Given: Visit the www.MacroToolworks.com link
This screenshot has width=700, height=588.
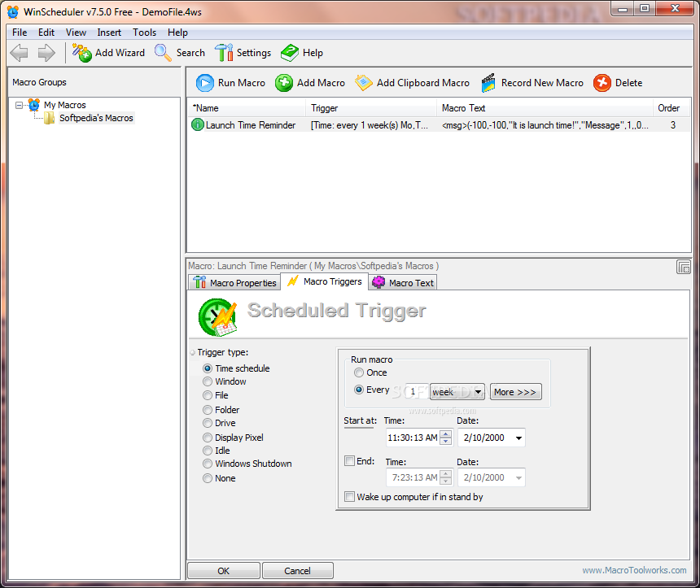Looking at the screenshot, I should tap(634, 570).
